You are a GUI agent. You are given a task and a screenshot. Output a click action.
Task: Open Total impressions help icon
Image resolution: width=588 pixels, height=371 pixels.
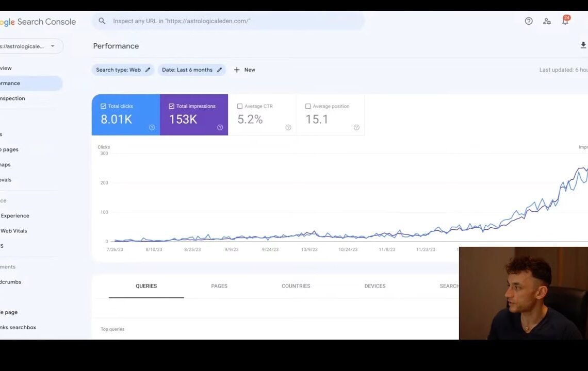[220, 127]
